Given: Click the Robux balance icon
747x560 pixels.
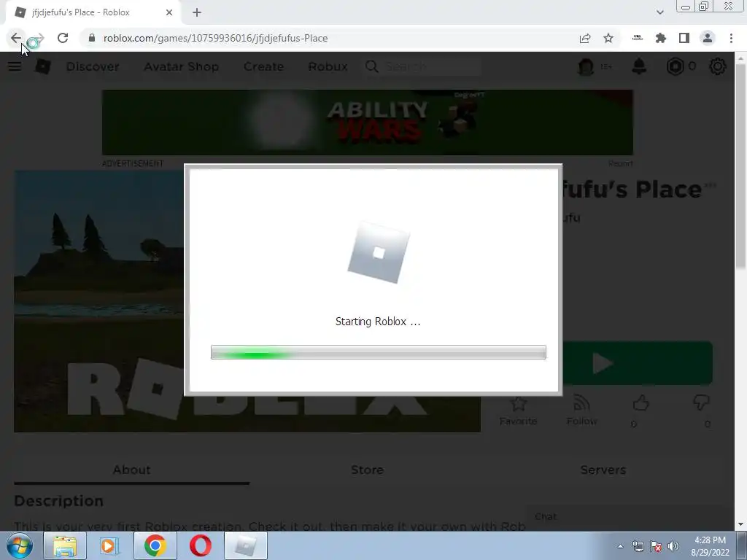Looking at the screenshot, I should (675, 66).
